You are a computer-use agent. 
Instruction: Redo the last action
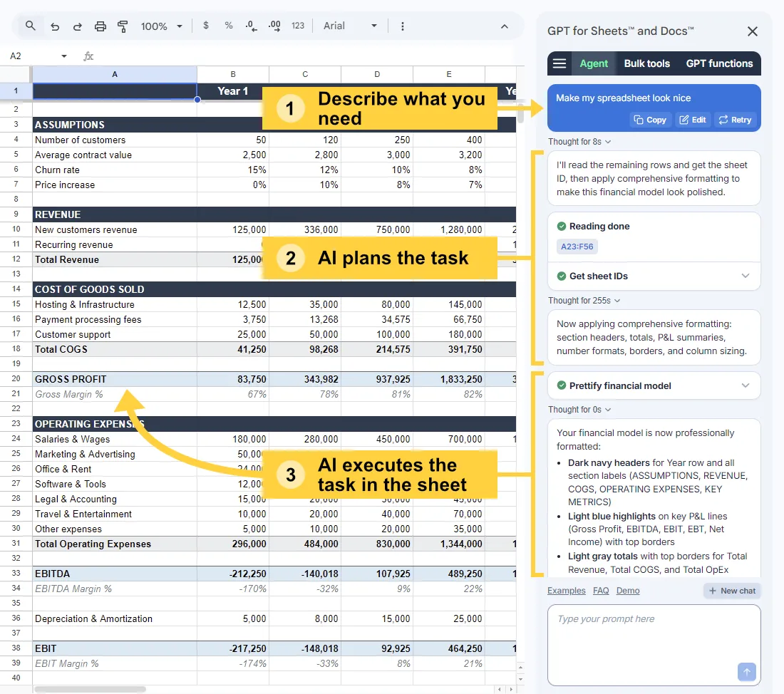pyautogui.click(x=77, y=26)
